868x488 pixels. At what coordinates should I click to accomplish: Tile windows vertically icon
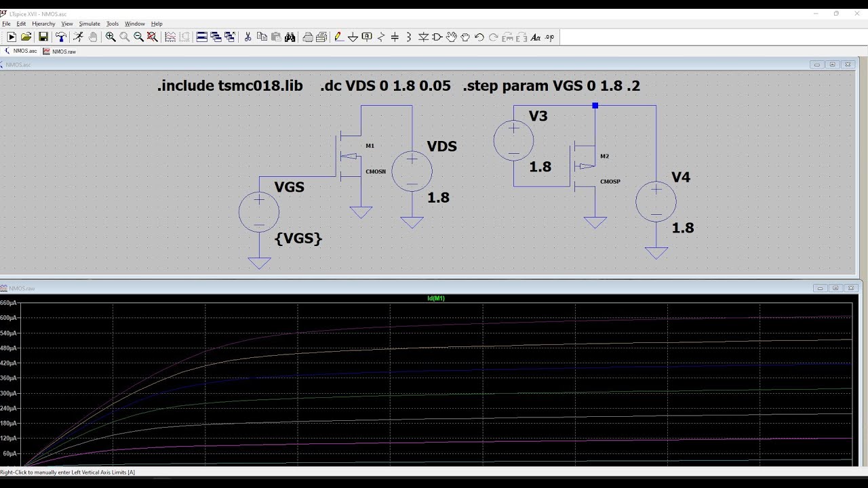click(216, 37)
